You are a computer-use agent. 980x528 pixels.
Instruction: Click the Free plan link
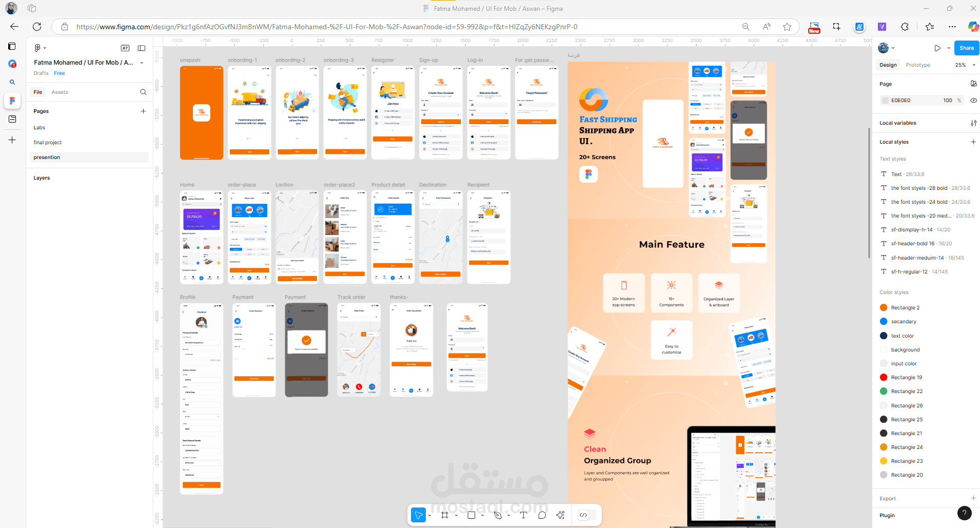[x=60, y=73]
